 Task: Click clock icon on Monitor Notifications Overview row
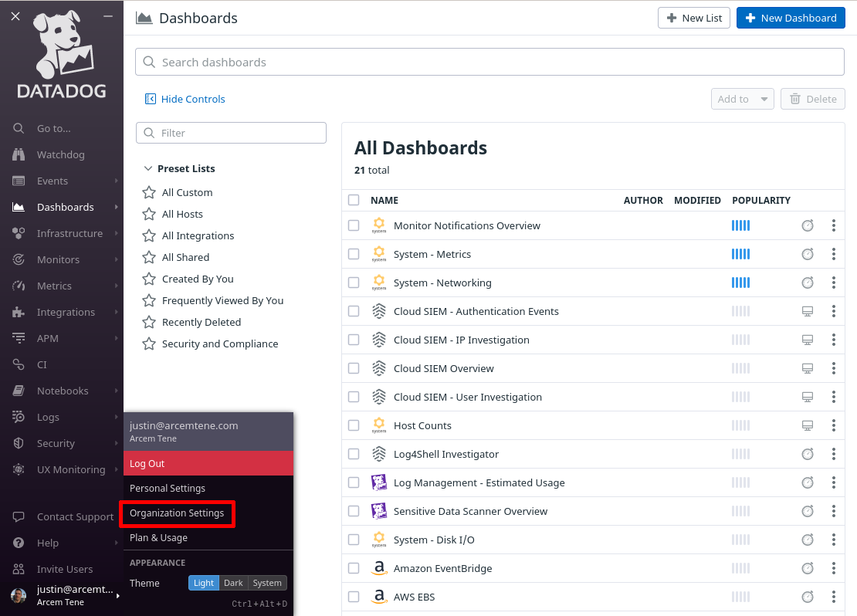point(808,225)
